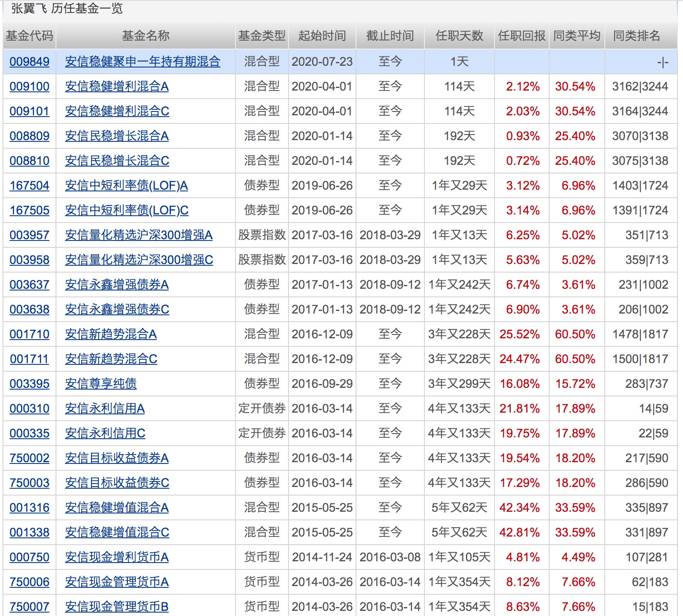Click fund code 167504
This screenshot has width=683, height=616.
[29, 185]
